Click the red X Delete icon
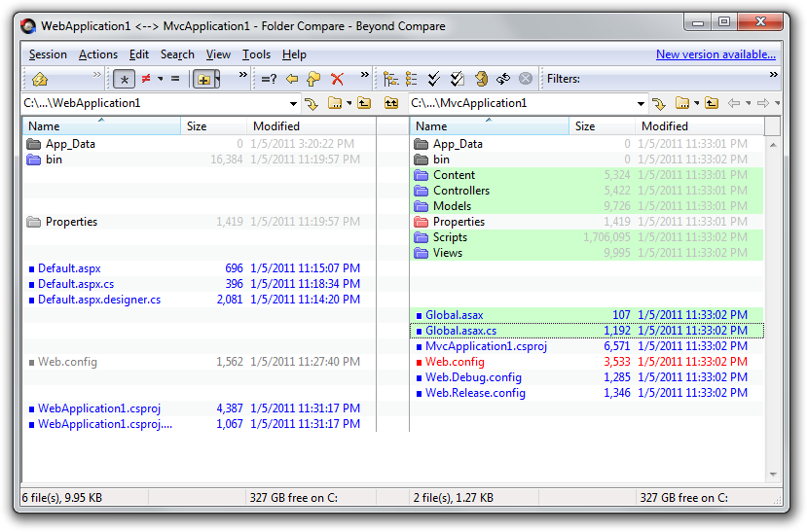 (337, 79)
